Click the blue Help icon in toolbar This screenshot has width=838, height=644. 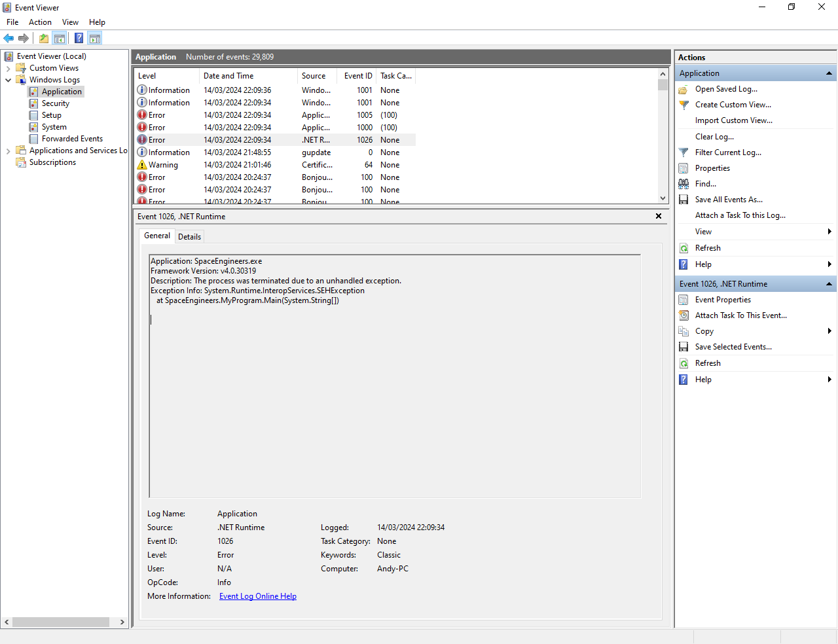[79, 38]
